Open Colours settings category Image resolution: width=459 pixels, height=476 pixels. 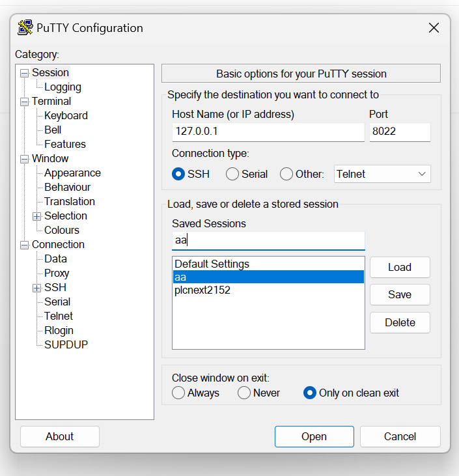[x=62, y=230]
